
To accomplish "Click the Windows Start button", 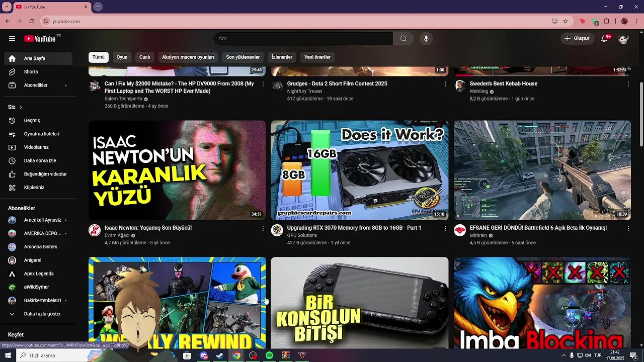I will coord(8,355).
